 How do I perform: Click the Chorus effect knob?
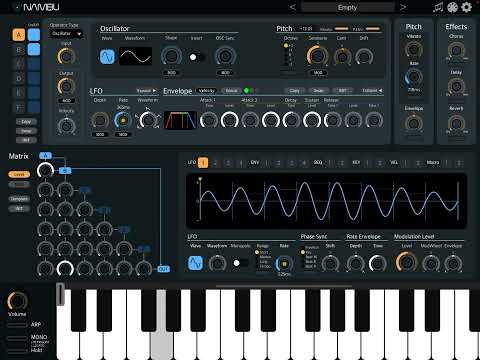(456, 51)
